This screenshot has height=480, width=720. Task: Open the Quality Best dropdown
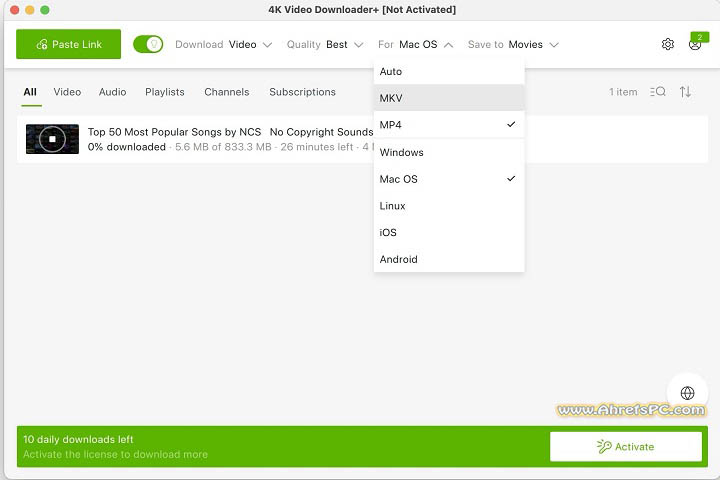click(325, 45)
